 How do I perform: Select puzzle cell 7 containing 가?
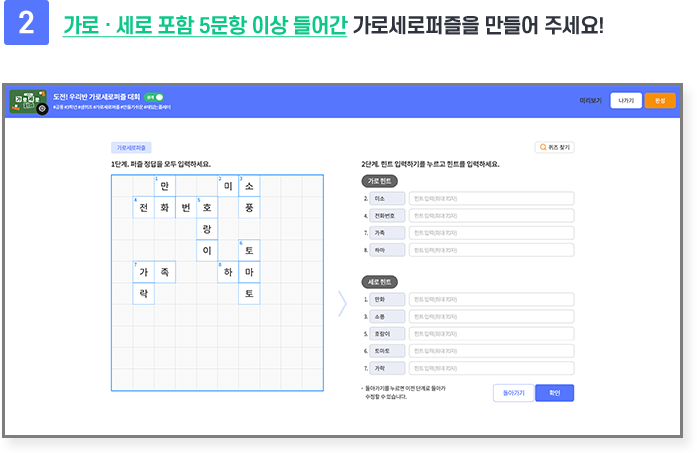(x=144, y=272)
